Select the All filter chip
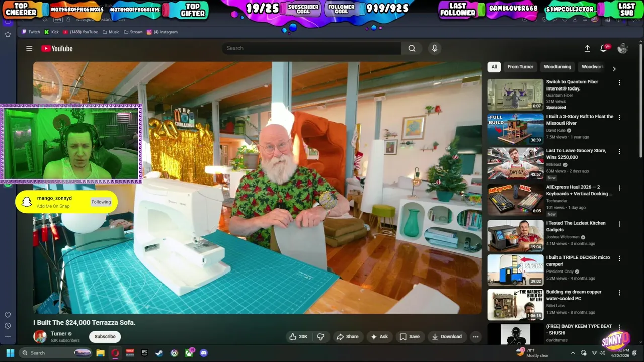Viewport: 644px width, 362px height. (494, 67)
